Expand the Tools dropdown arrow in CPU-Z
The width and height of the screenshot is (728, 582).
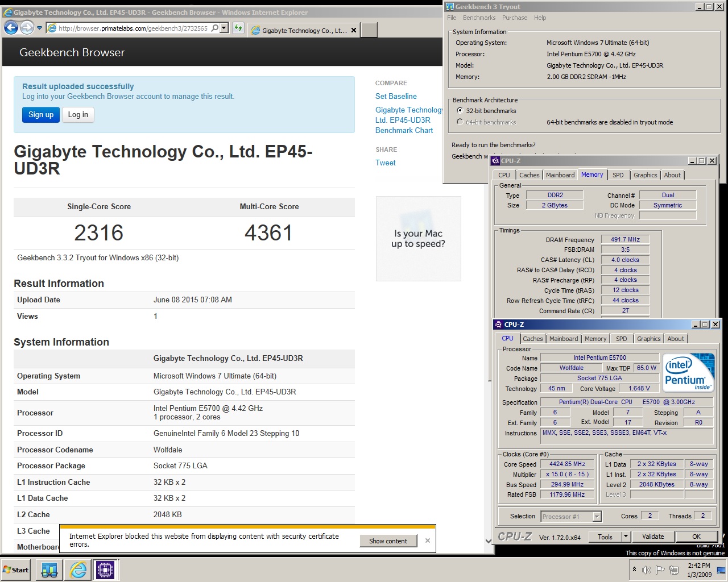(x=626, y=537)
